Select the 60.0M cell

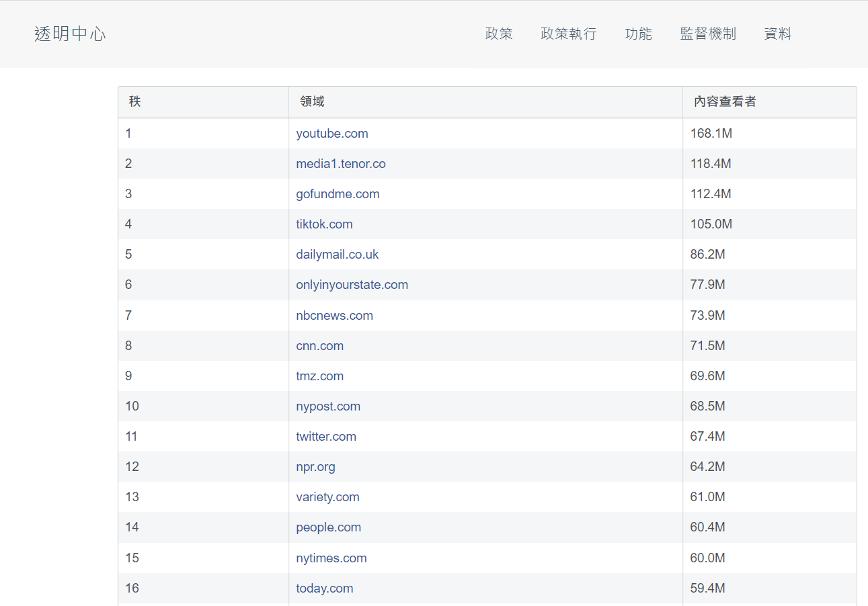click(769, 558)
